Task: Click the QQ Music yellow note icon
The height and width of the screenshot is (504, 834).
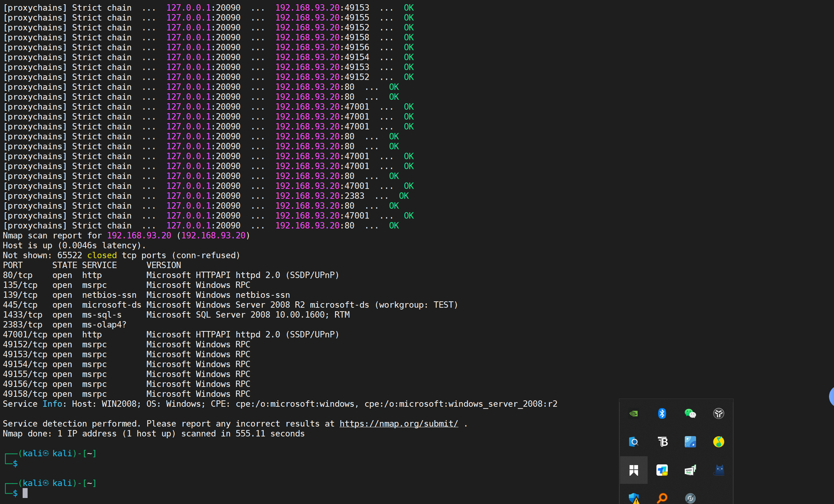Action: click(718, 442)
